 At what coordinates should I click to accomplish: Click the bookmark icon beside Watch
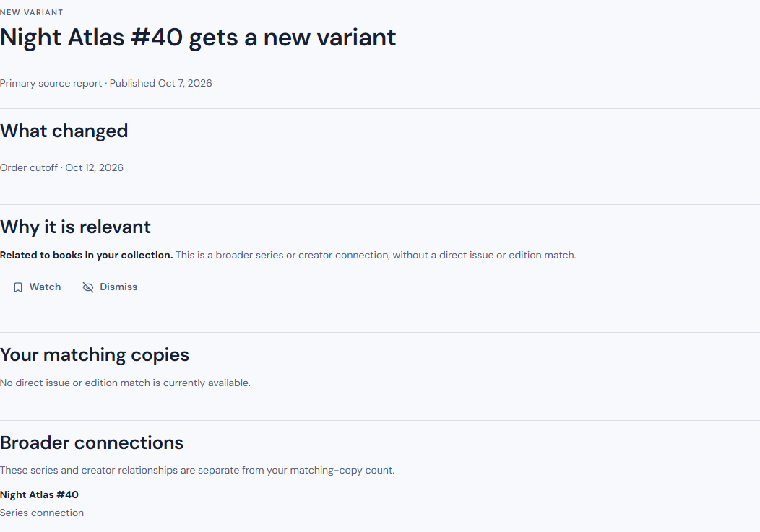click(18, 287)
